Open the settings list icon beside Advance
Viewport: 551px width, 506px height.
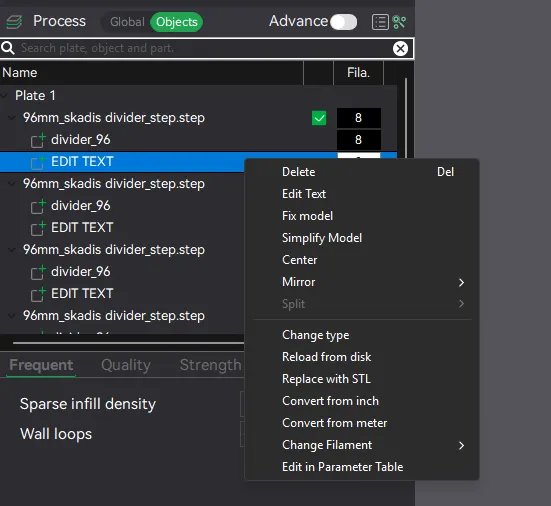[x=380, y=22]
